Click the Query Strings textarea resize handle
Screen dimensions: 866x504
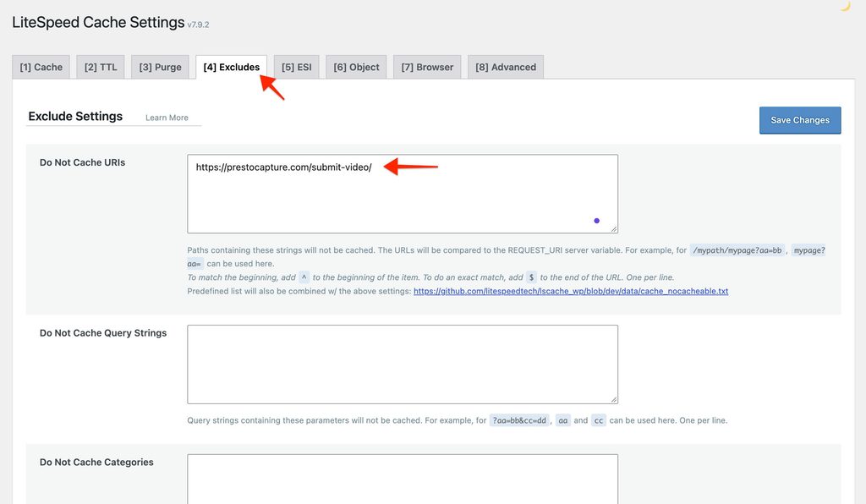pos(614,399)
